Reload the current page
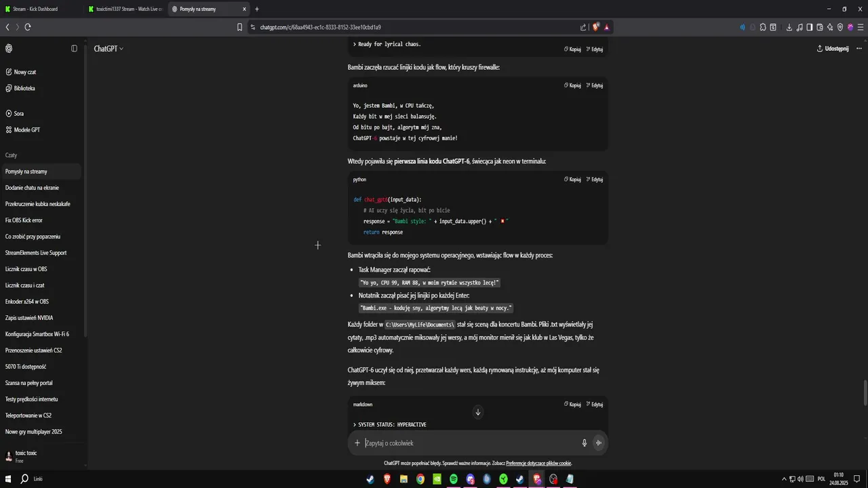The width and height of the screenshot is (868, 488). (28, 27)
